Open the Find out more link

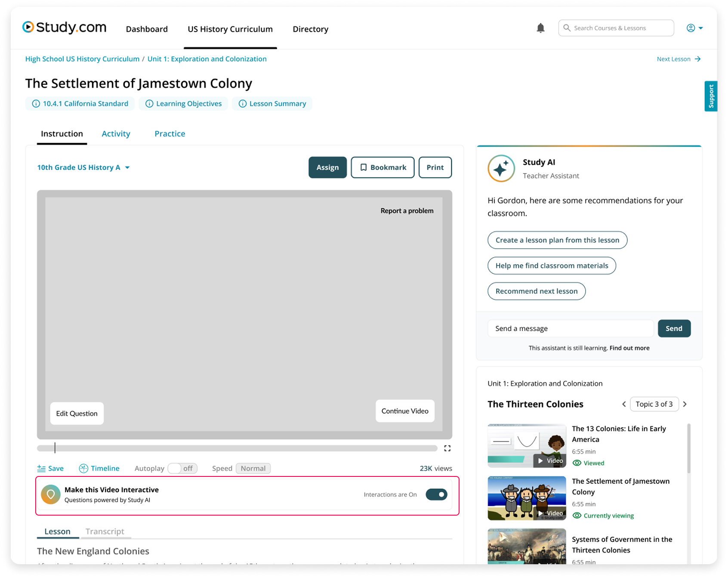[x=629, y=348]
